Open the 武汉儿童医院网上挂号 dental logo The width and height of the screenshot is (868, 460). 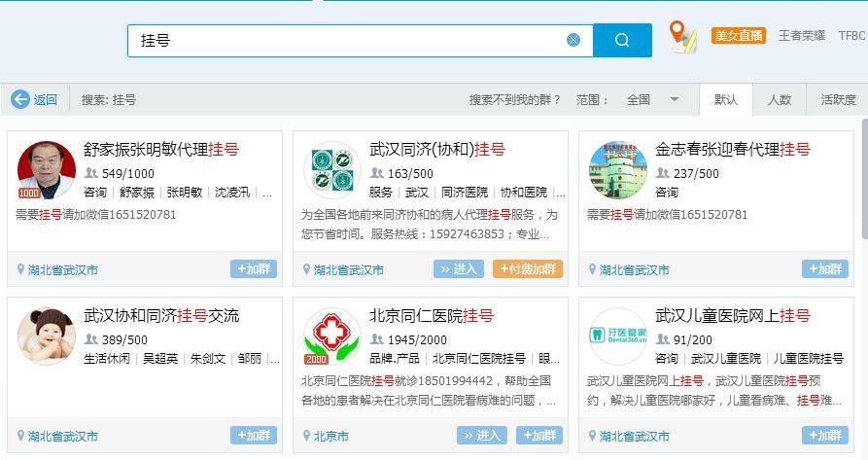[x=618, y=336]
